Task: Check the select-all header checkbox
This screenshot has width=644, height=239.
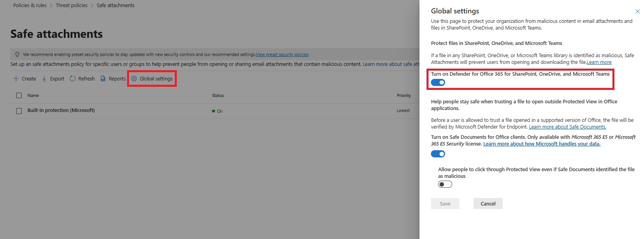Action: click(x=19, y=95)
